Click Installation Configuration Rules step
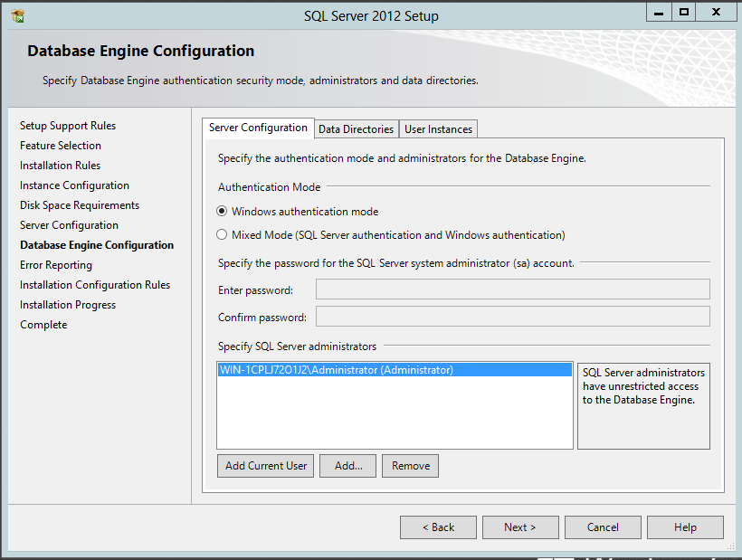 (x=95, y=285)
